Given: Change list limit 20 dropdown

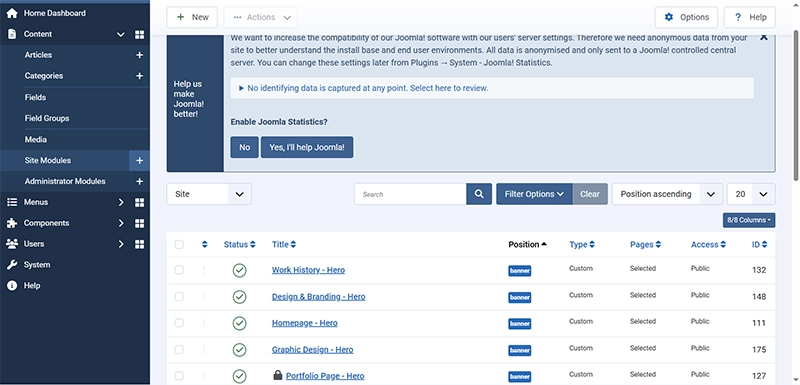Looking at the screenshot, I should (x=751, y=194).
